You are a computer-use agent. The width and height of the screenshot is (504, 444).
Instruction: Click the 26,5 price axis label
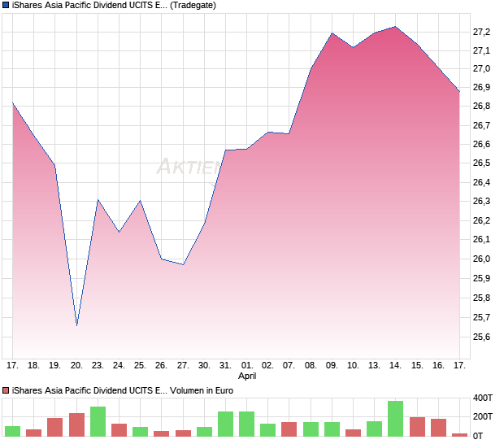point(481,163)
